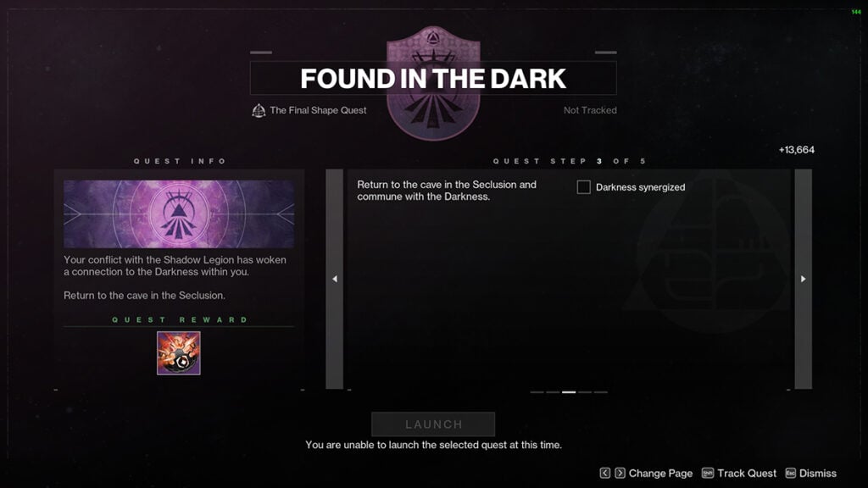
Task: Select the first quest step page indicator
Action: pos(537,392)
